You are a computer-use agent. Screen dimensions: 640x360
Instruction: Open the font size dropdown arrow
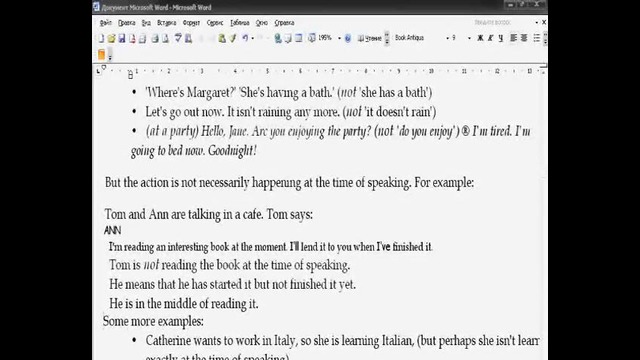tap(469, 38)
